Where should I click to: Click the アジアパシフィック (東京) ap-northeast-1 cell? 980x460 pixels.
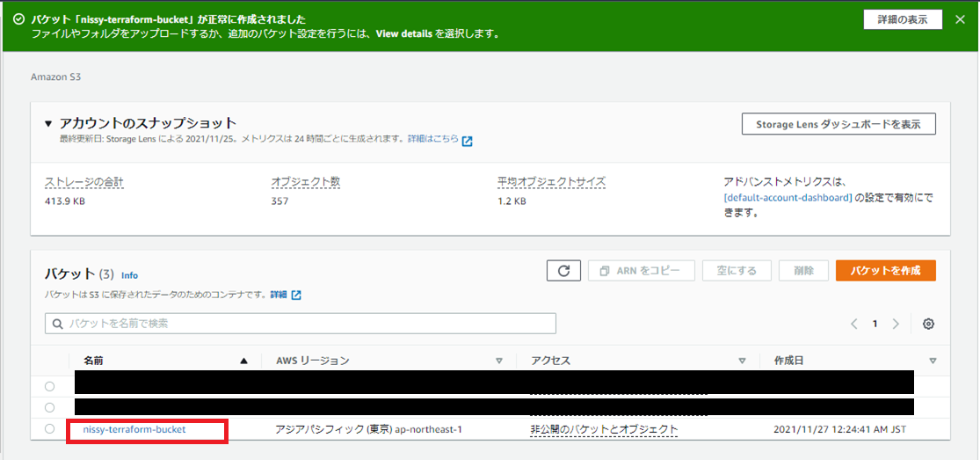pyautogui.click(x=369, y=430)
